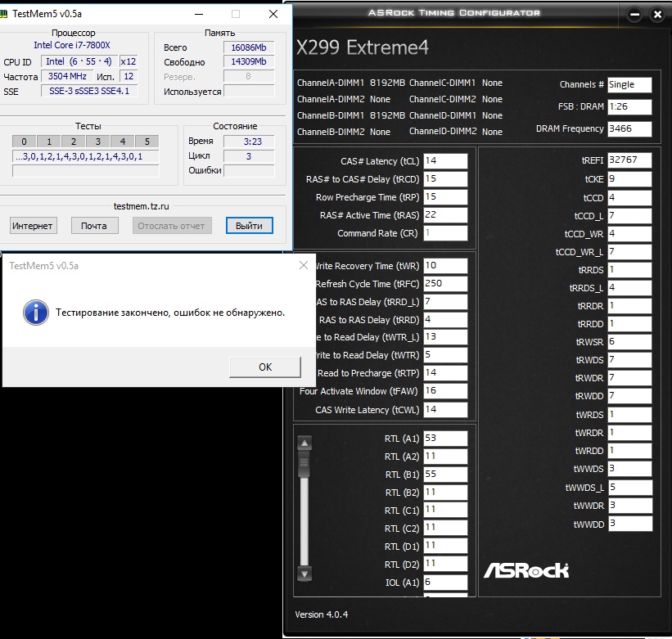
Task: Click the tRWSR value field showing 6
Action: coord(629,342)
